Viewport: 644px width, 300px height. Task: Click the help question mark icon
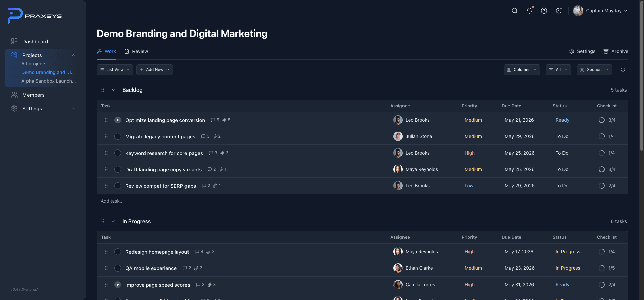(x=544, y=11)
